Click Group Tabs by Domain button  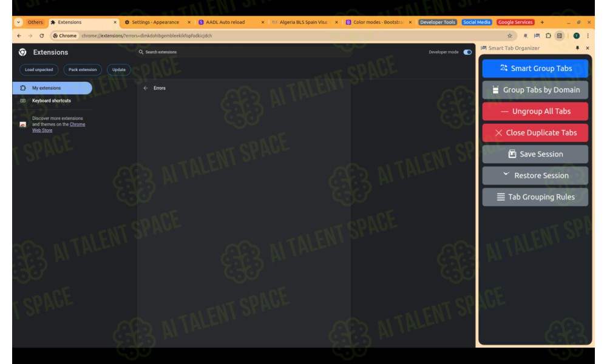pyautogui.click(x=535, y=90)
